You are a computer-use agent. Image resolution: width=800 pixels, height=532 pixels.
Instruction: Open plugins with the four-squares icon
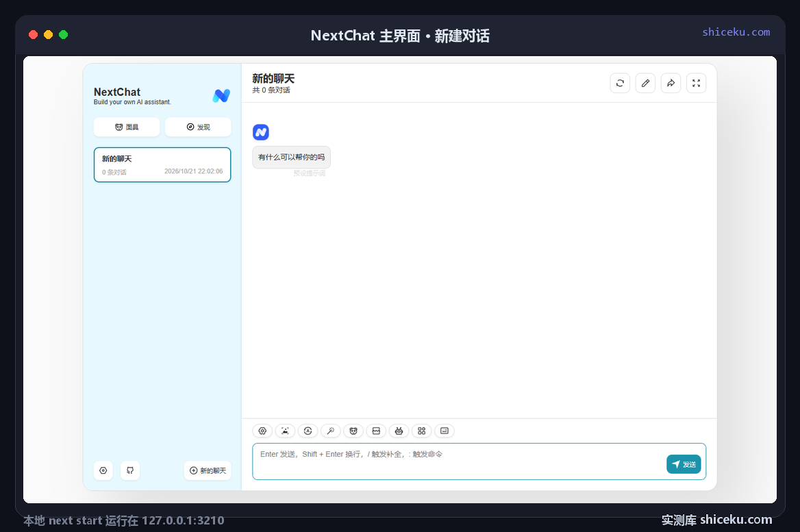pyautogui.click(x=421, y=431)
